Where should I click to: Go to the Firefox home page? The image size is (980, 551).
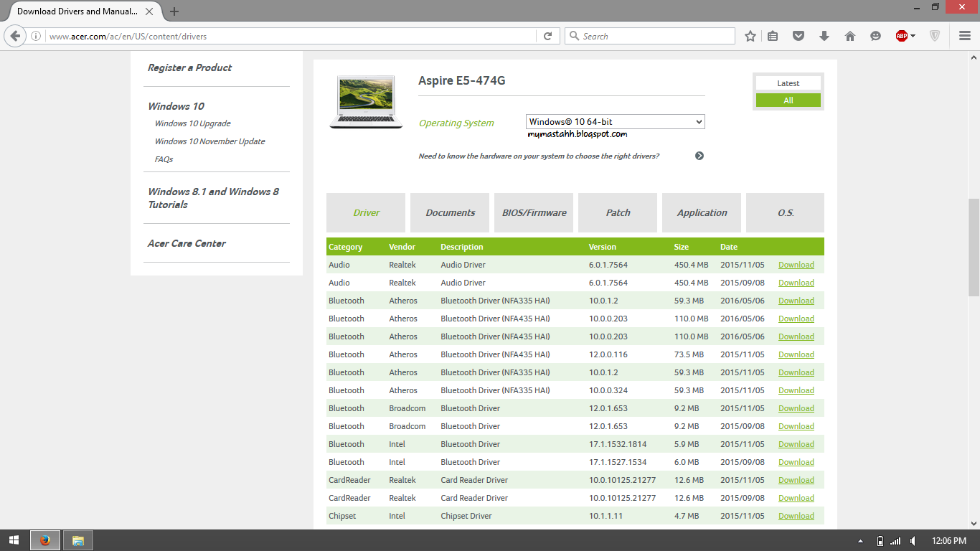click(850, 36)
